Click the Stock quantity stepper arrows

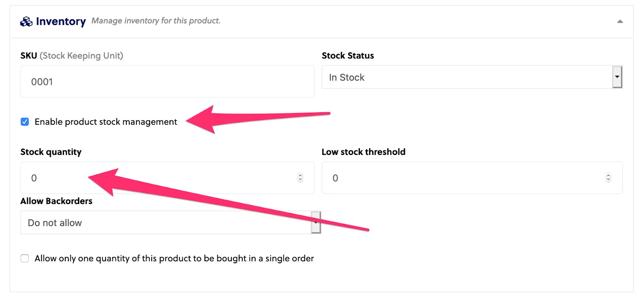300,177
